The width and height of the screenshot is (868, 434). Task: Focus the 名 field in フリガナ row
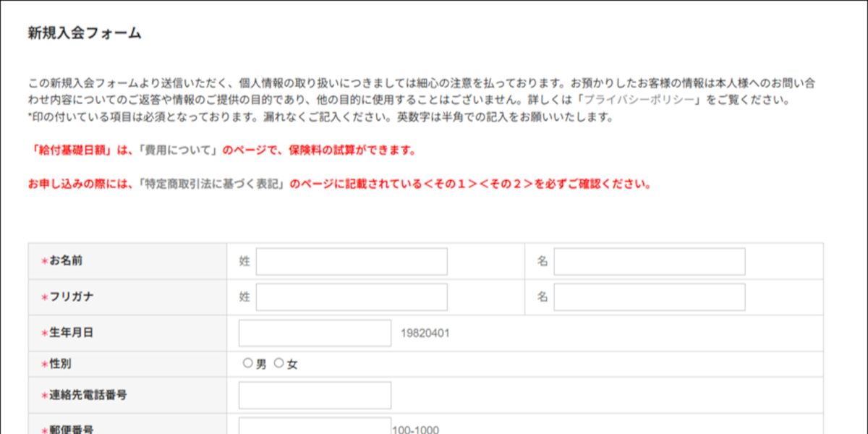pos(650,297)
